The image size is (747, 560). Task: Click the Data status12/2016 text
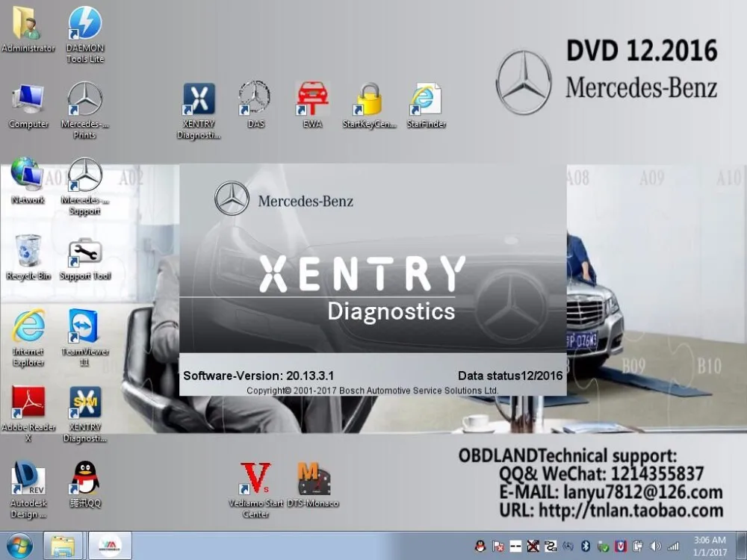pyautogui.click(x=510, y=376)
